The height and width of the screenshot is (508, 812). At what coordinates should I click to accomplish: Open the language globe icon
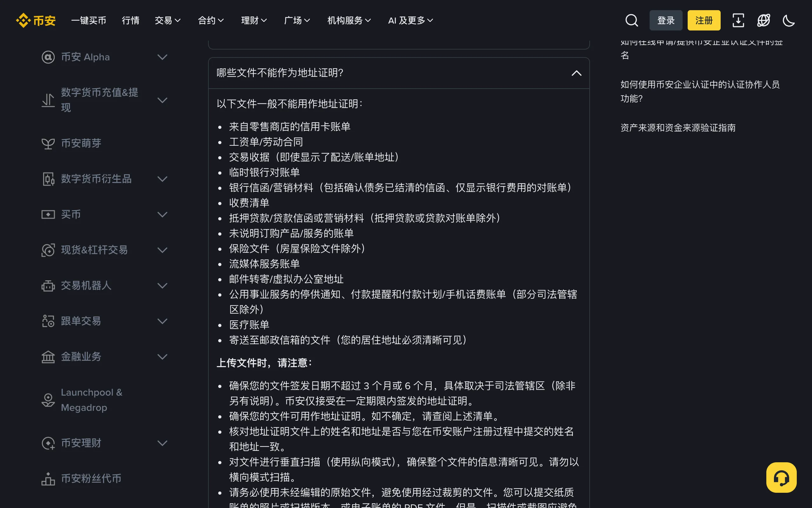tap(763, 21)
